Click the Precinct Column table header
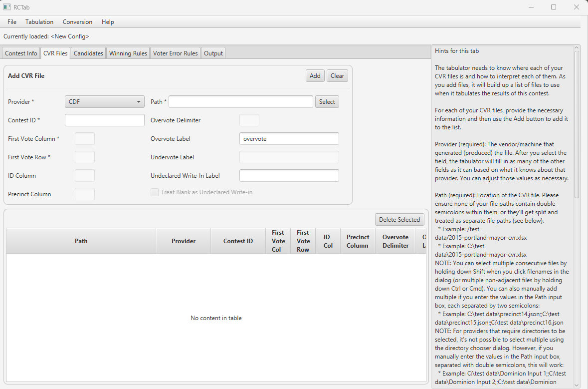 (358, 241)
